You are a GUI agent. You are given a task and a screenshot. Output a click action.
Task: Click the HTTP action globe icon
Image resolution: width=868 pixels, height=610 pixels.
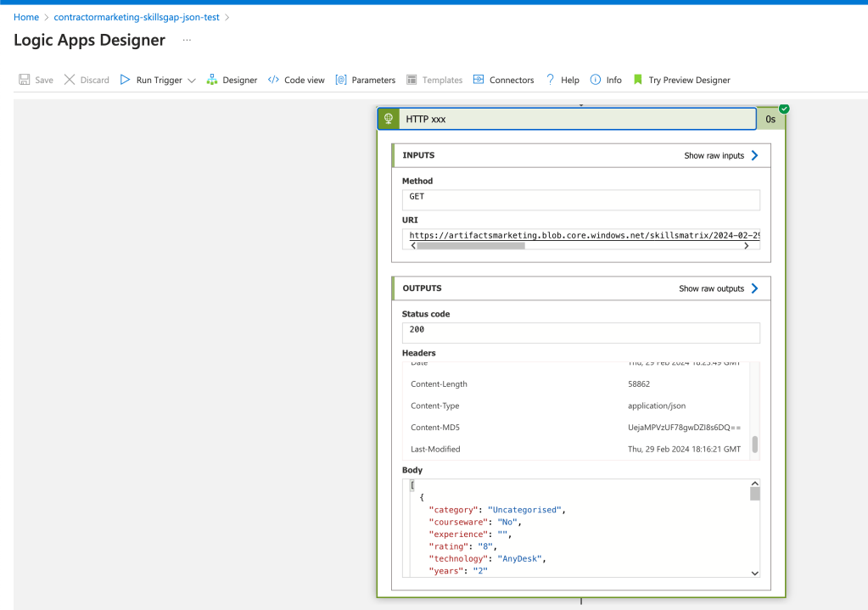(389, 119)
